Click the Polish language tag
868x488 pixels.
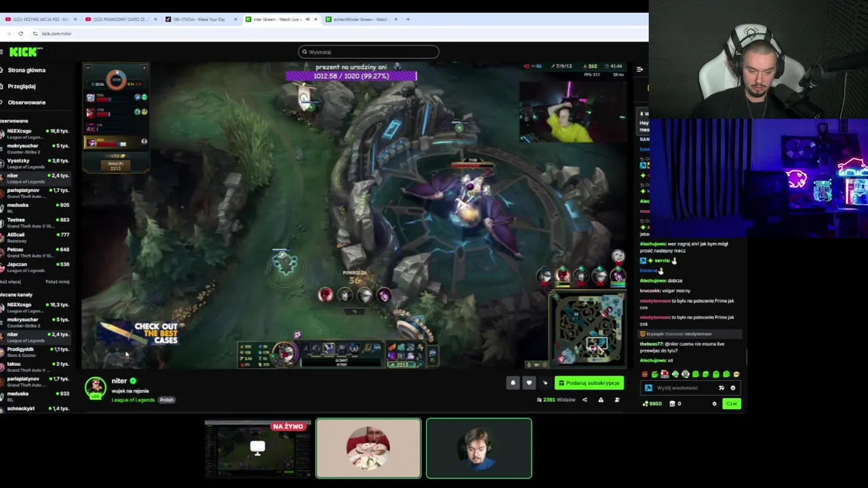167,400
